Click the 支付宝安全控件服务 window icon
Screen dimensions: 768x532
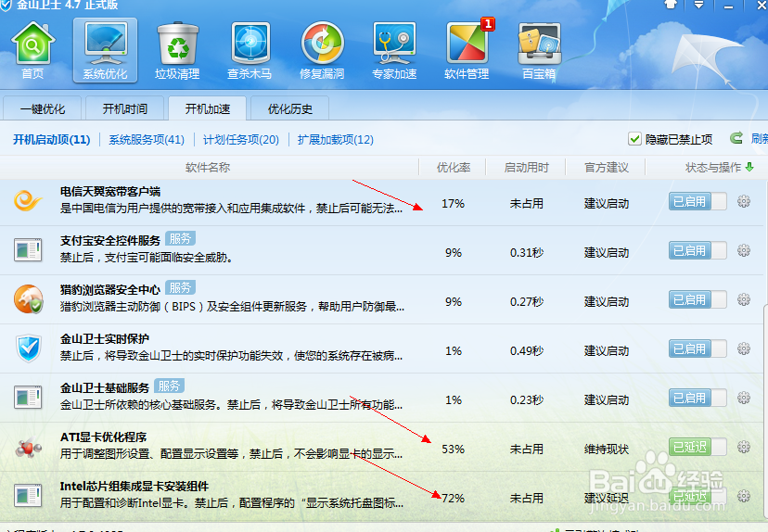(28, 250)
